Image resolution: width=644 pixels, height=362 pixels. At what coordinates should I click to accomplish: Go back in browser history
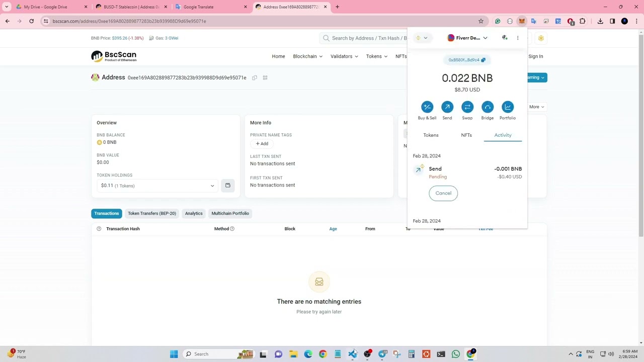click(7, 21)
